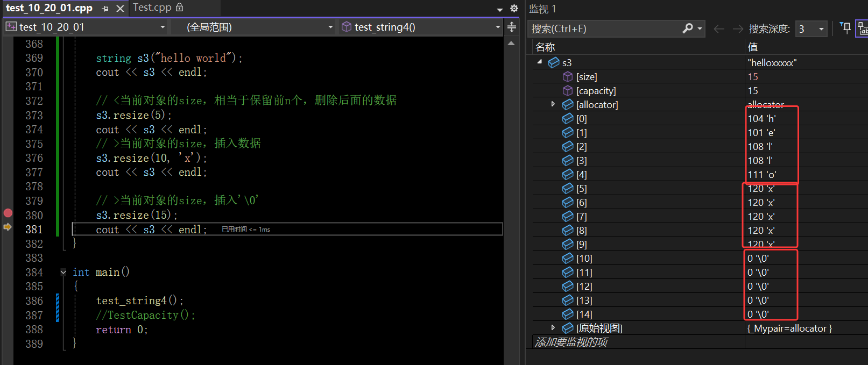Toggle the breakpoint on line 380
This screenshot has width=868, height=365.
(x=8, y=213)
